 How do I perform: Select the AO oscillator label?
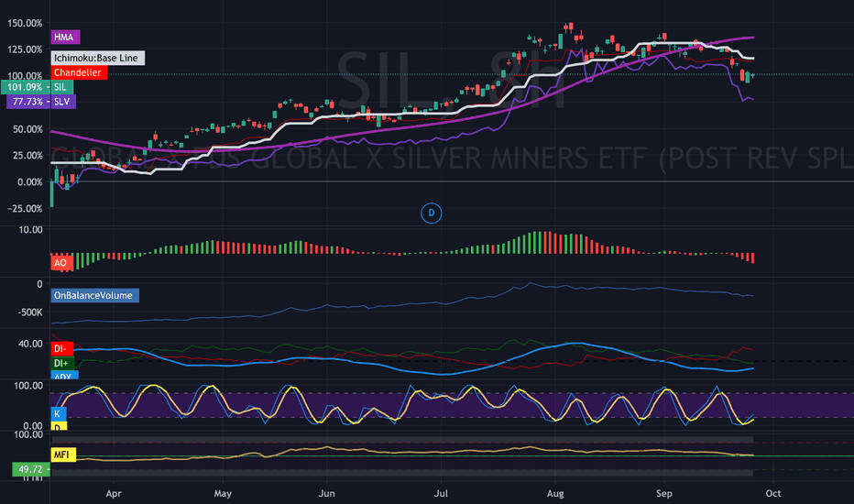(x=61, y=263)
